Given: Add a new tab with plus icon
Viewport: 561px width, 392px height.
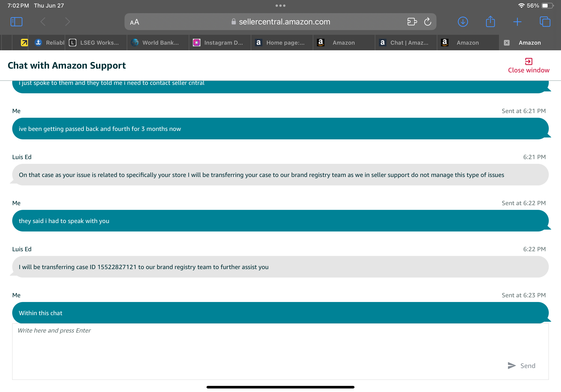Looking at the screenshot, I should pyautogui.click(x=517, y=22).
